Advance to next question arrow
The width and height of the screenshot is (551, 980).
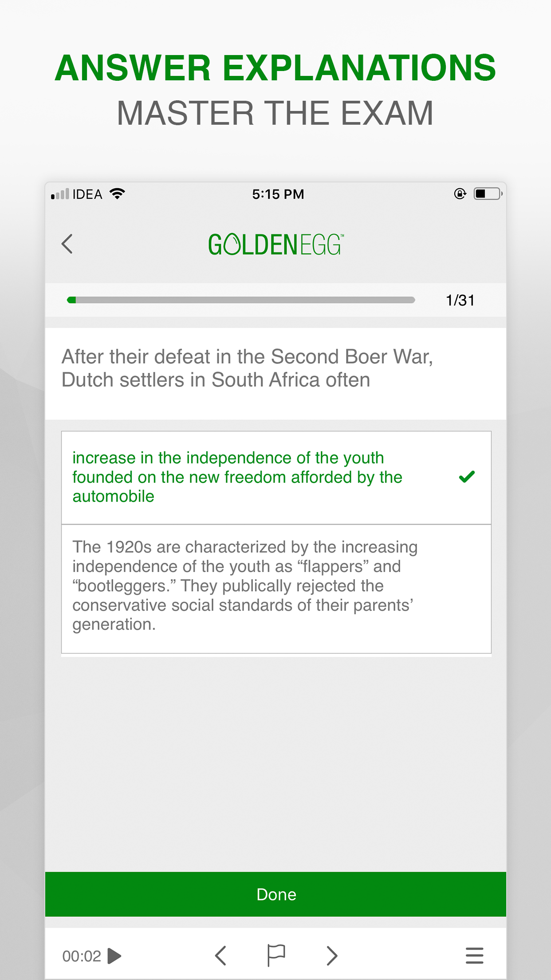pos(332,956)
